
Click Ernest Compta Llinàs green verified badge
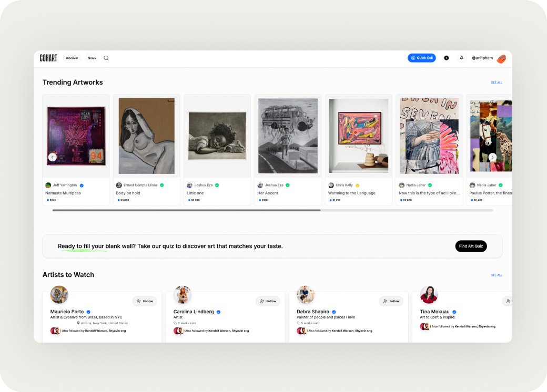click(162, 185)
